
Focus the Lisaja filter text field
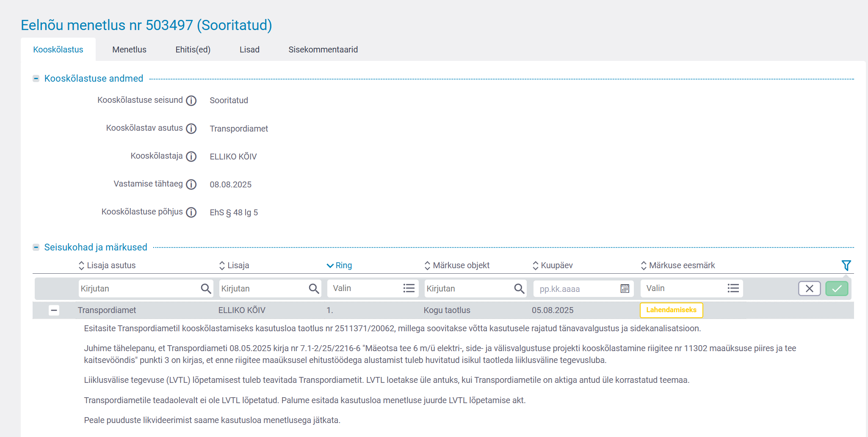pyautogui.click(x=270, y=289)
